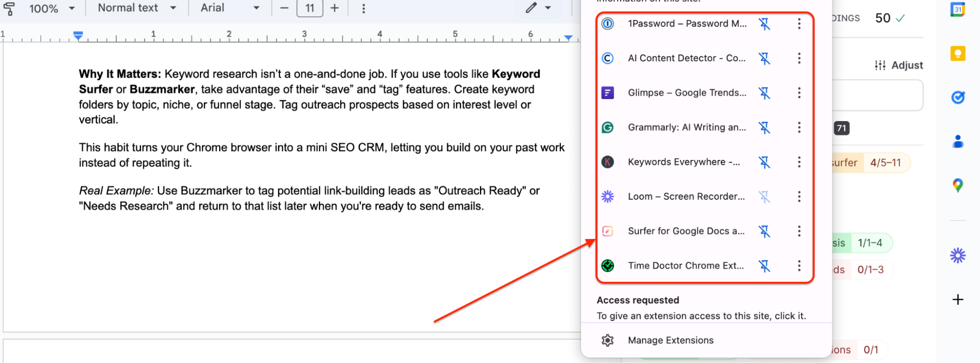This screenshot has width=980, height=363.
Task: Open more options for Time Doctor
Action: click(799, 266)
